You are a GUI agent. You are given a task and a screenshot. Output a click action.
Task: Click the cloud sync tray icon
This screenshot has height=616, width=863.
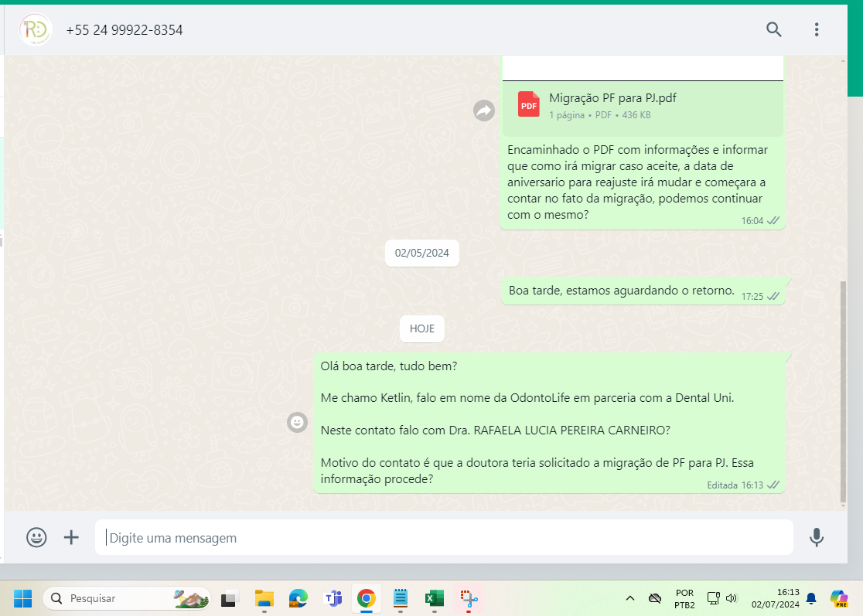point(654,598)
